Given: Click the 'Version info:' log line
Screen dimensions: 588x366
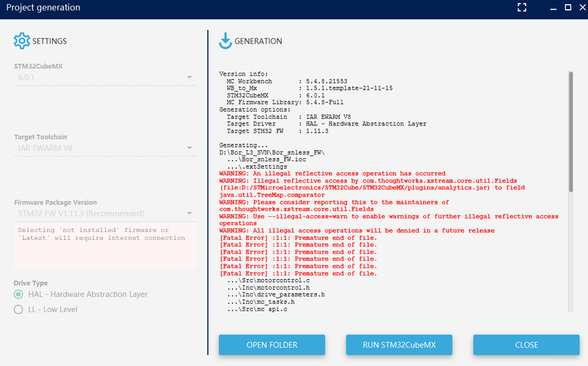Looking at the screenshot, I should pos(243,74).
